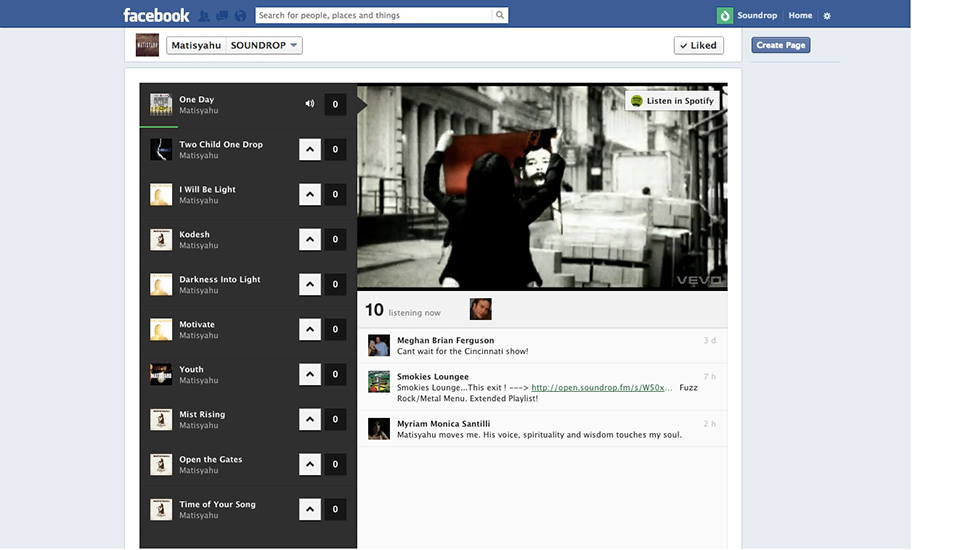Upvote the Kodesh track
The width and height of the screenshot is (960, 550).
(310, 239)
